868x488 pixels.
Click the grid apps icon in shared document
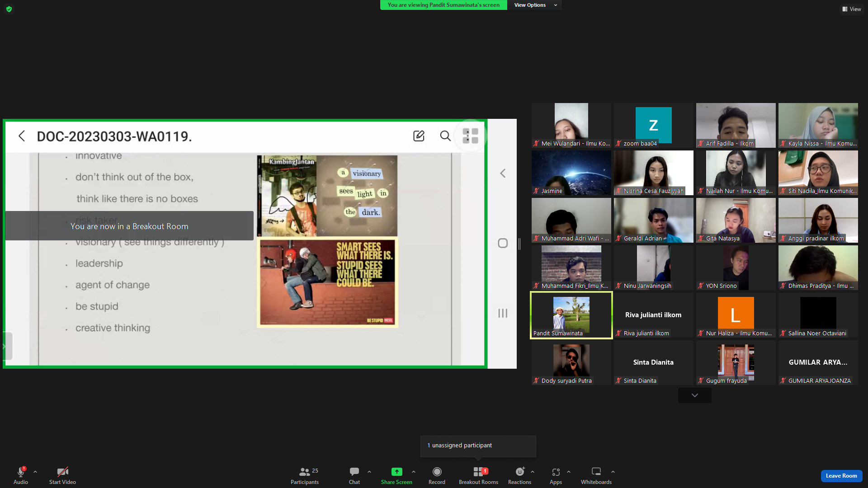tap(471, 136)
